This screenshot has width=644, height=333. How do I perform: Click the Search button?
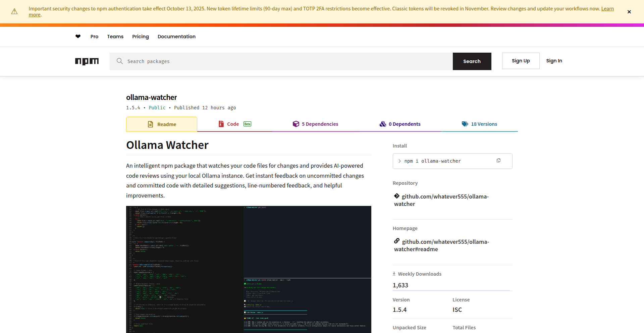(x=472, y=61)
